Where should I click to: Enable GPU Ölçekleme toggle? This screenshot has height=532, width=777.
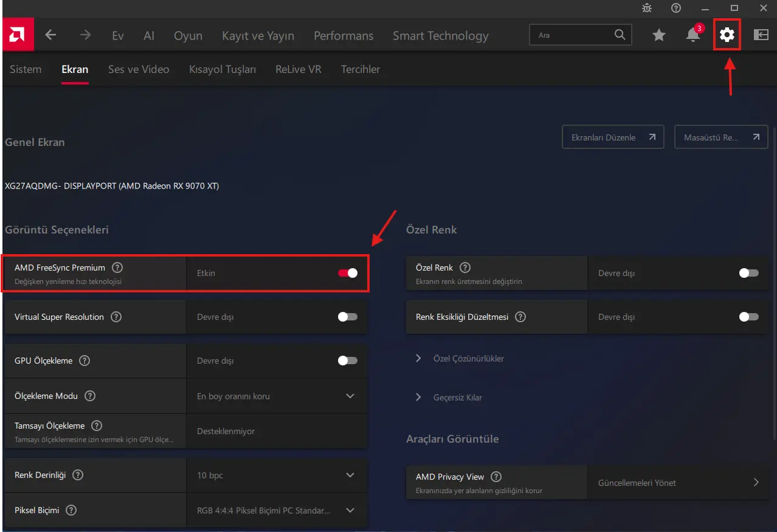[348, 361]
